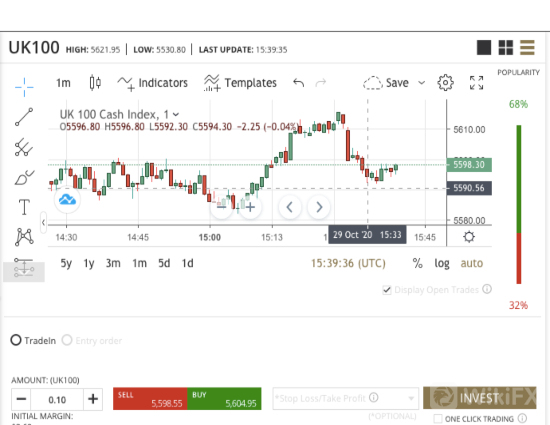Click the blue cloud chart logo

coord(67,200)
